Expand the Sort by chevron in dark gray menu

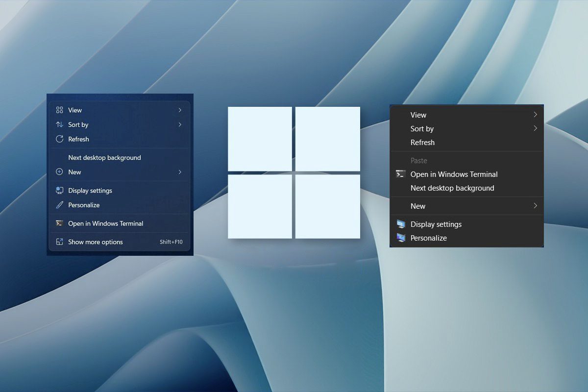tap(536, 128)
